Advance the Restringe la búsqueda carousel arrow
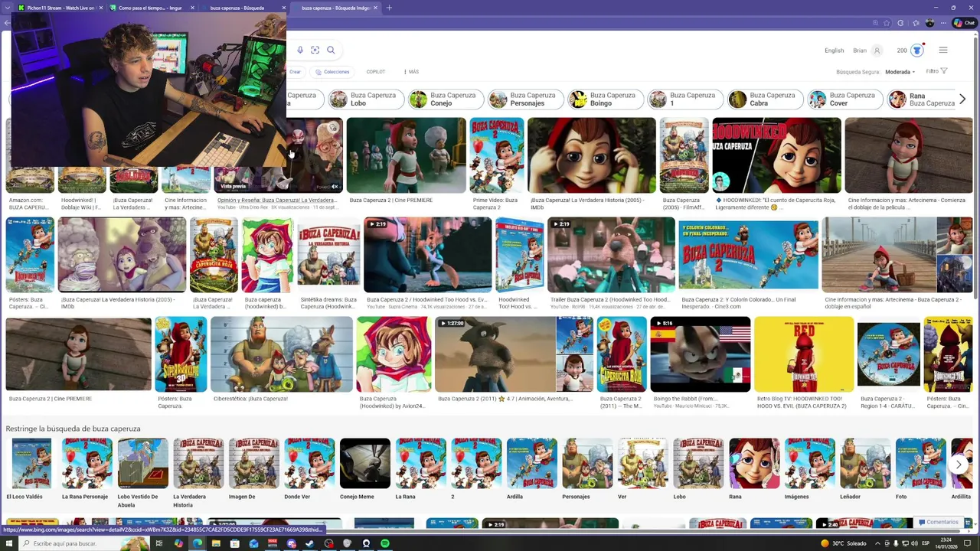The width and height of the screenshot is (980, 551). [959, 465]
